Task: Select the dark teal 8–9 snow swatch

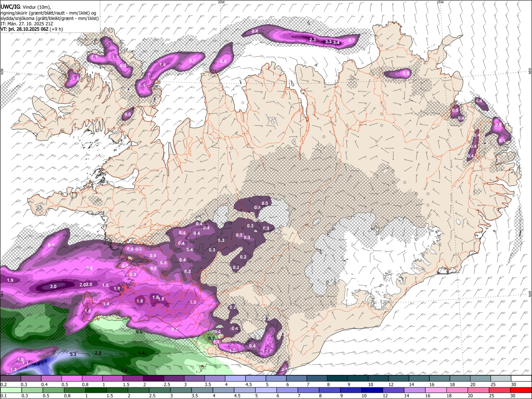Action: (x=337, y=379)
